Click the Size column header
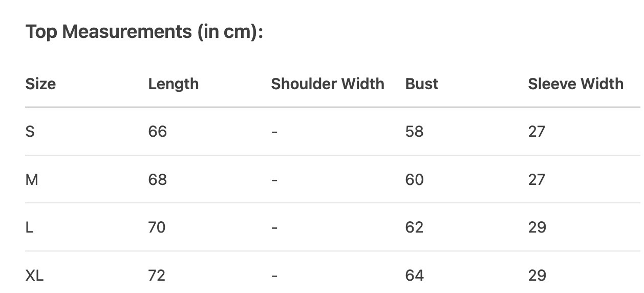 [x=40, y=84]
